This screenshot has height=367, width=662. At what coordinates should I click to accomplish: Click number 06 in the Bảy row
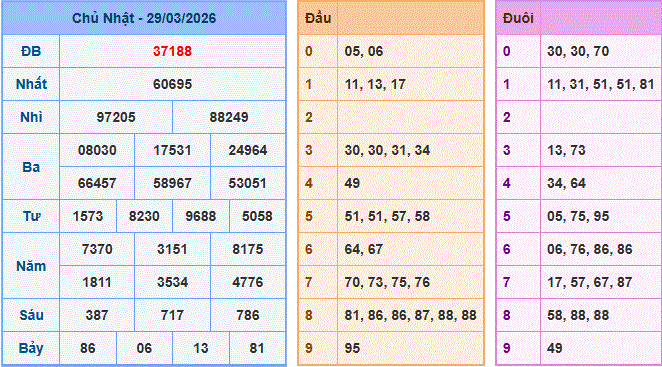tap(144, 348)
